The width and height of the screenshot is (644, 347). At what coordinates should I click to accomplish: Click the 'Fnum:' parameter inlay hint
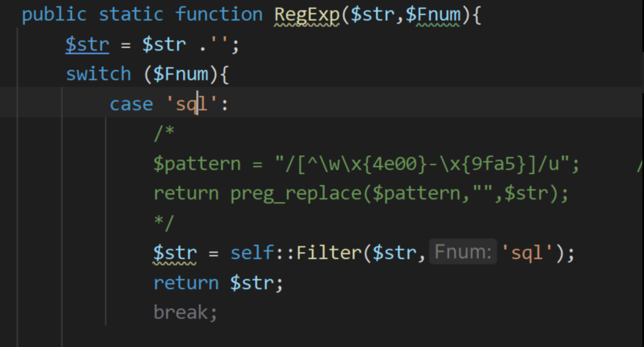(x=463, y=253)
